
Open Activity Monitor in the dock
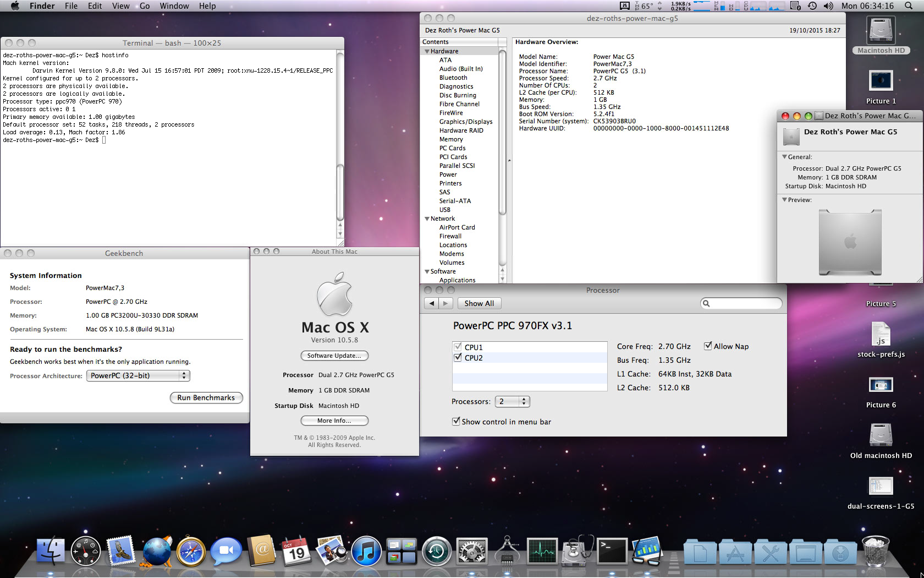pos(542,551)
